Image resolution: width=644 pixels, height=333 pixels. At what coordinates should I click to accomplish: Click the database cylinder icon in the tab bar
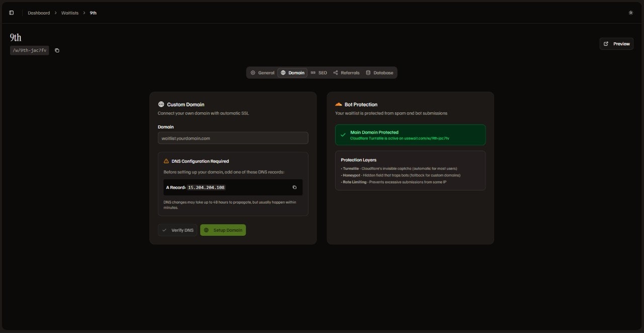[x=369, y=73]
